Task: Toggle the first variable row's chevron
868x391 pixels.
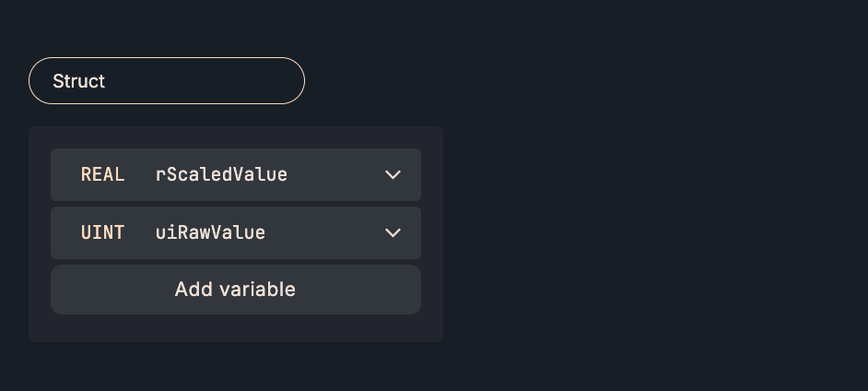Action: click(393, 174)
